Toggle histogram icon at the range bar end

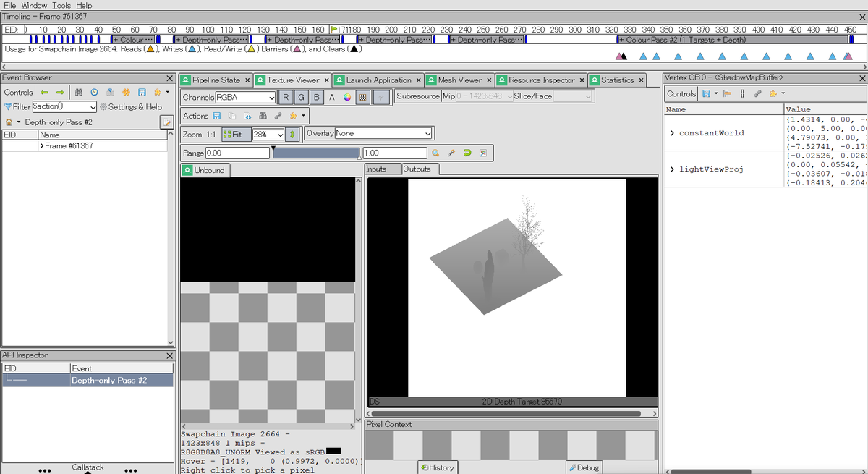click(x=482, y=153)
